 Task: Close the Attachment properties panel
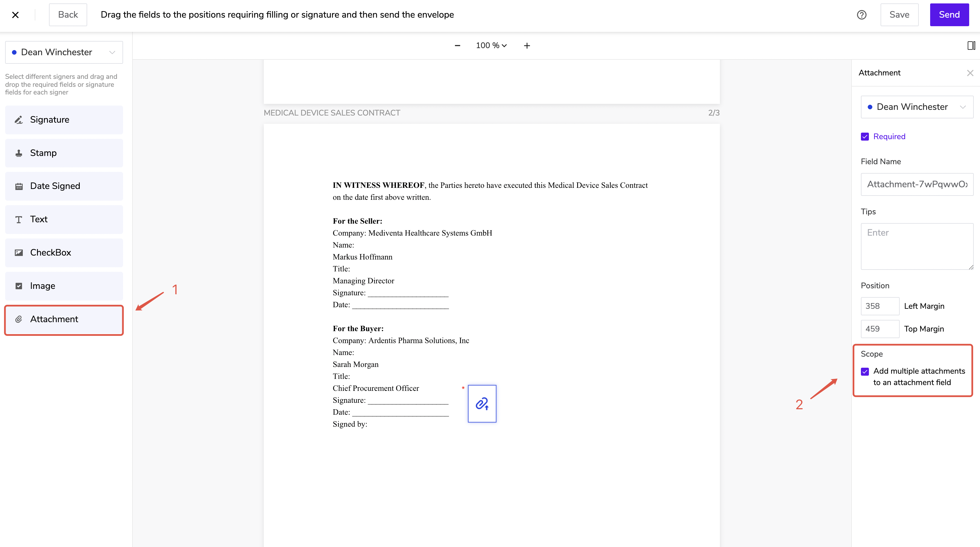click(970, 73)
